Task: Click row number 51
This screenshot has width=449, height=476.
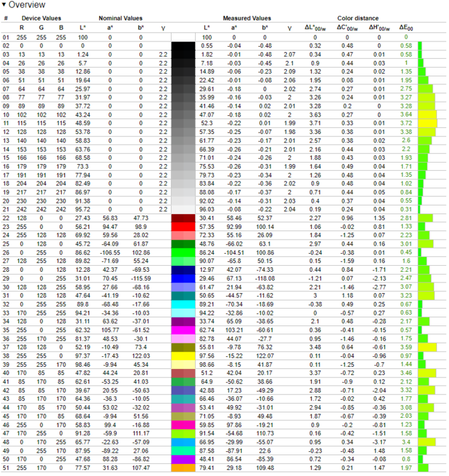Action: click(6, 468)
